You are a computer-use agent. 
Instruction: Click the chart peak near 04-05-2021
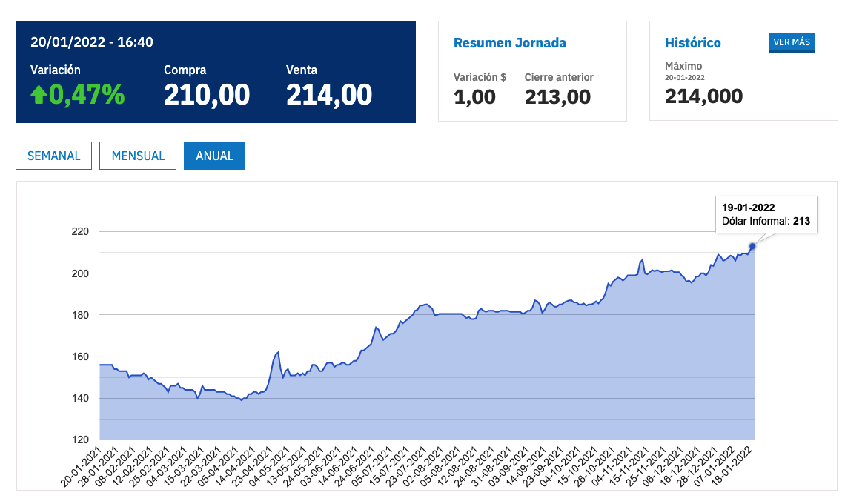277,353
